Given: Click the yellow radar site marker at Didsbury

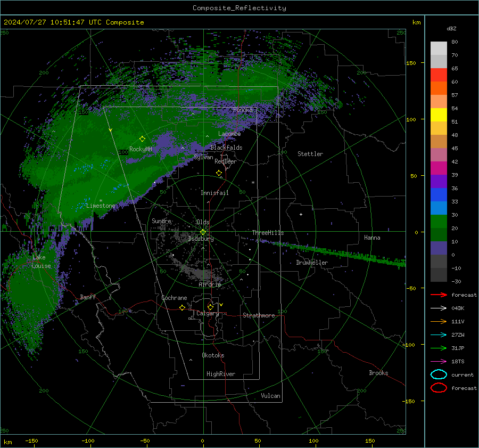Looking at the screenshot, I should pyautogui.click(x=203, y=232).
